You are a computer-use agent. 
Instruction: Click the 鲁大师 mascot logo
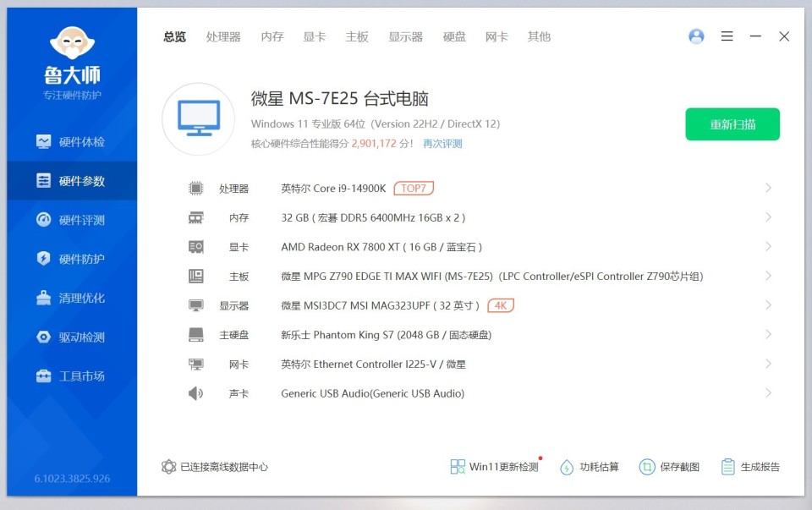pyautogui.click(x=72, y=42)
